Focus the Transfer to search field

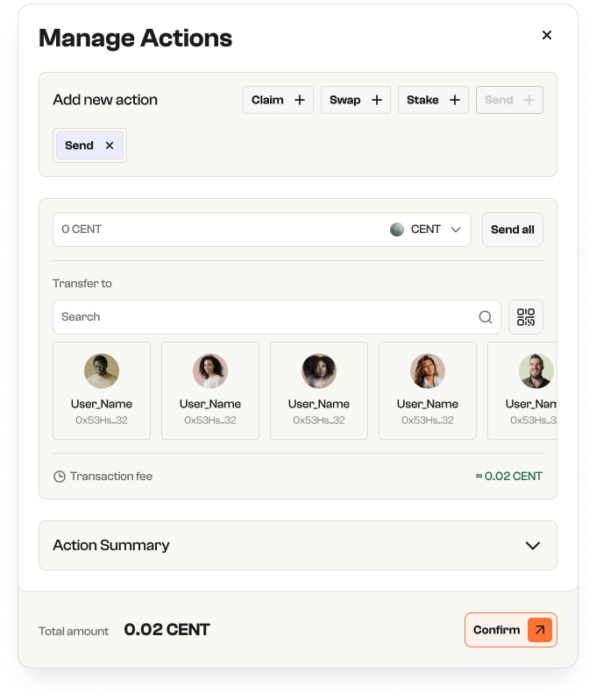277,317
